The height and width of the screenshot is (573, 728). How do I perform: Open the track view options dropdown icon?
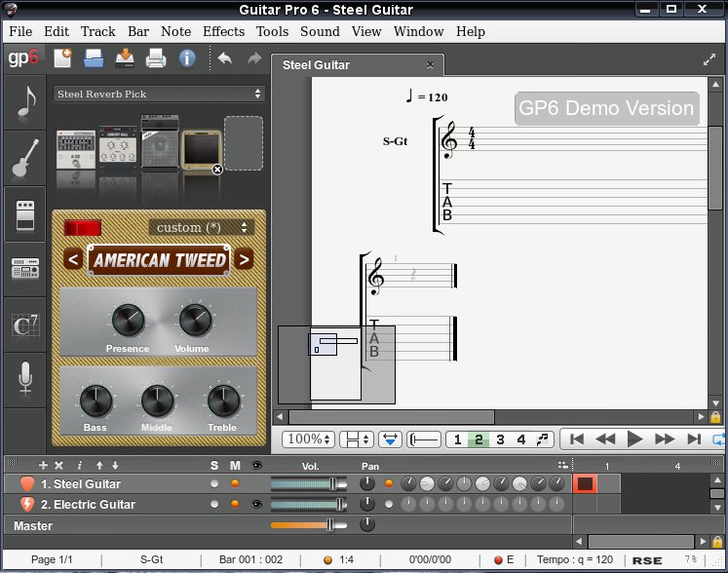coord(562,465)
